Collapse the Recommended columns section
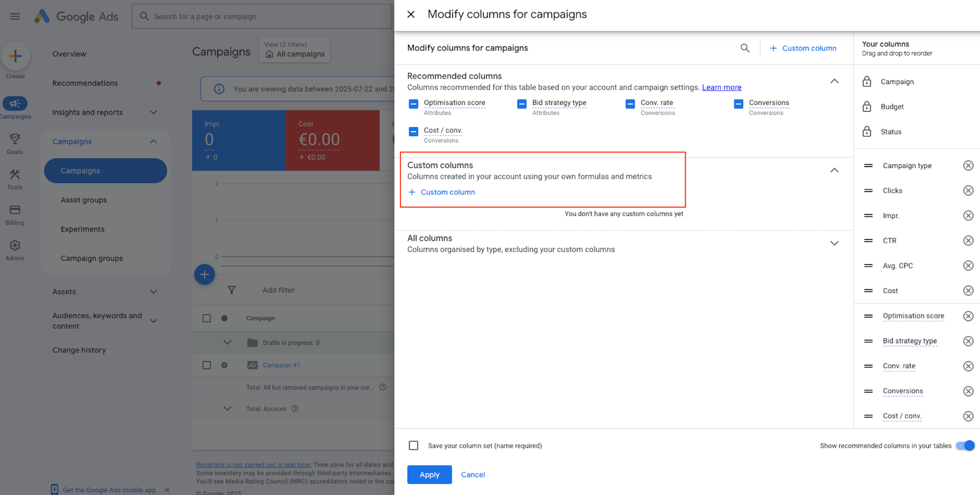Image resolution: width=980 pixels, height=495 pixels. click(834, 81)
